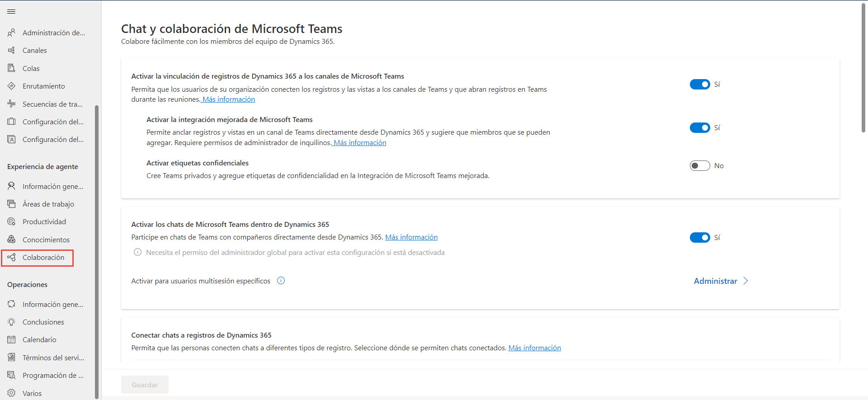
Task: Click the Conectar chats a registros heading
Action: (201, 335)
